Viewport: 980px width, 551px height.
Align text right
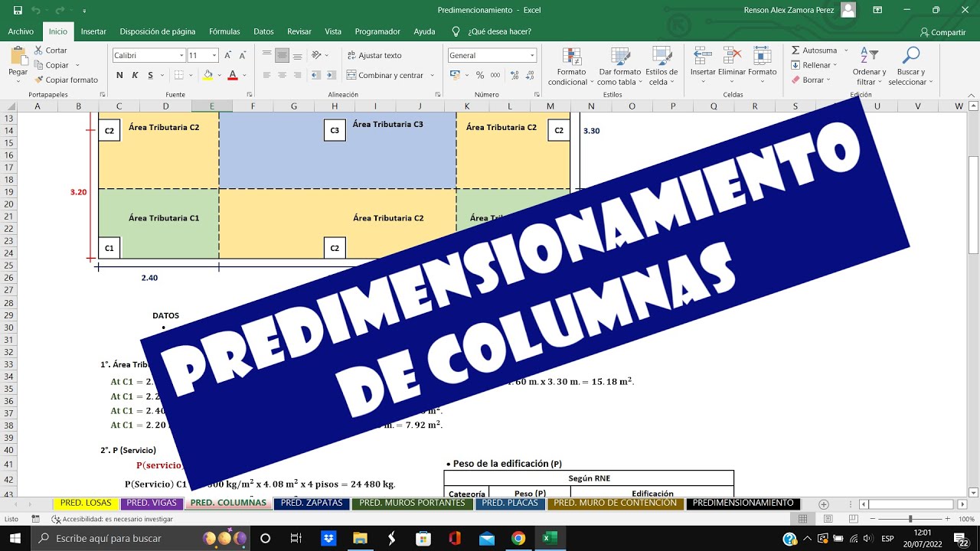(x=296, y=75)
